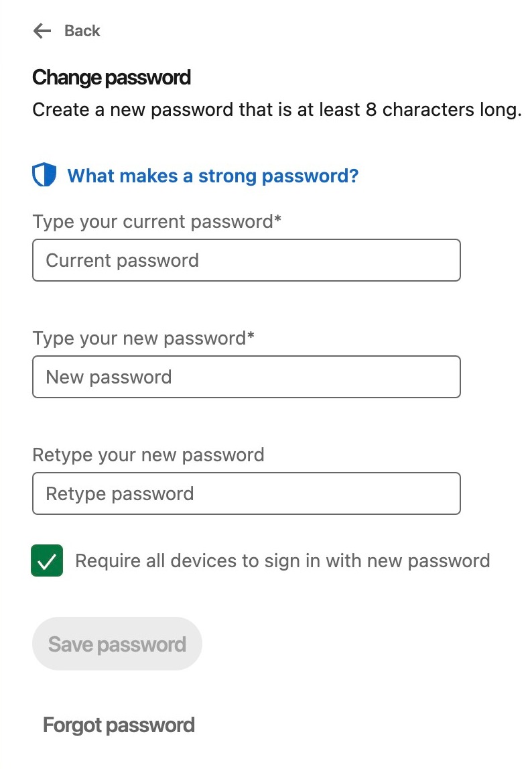Focus the Retype password input field
The width and height of the screenshot is (532, 769).
coord(246,493)
